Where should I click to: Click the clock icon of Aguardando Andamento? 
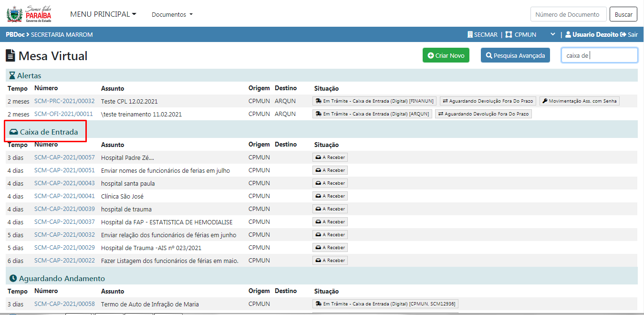click(13, 278)
